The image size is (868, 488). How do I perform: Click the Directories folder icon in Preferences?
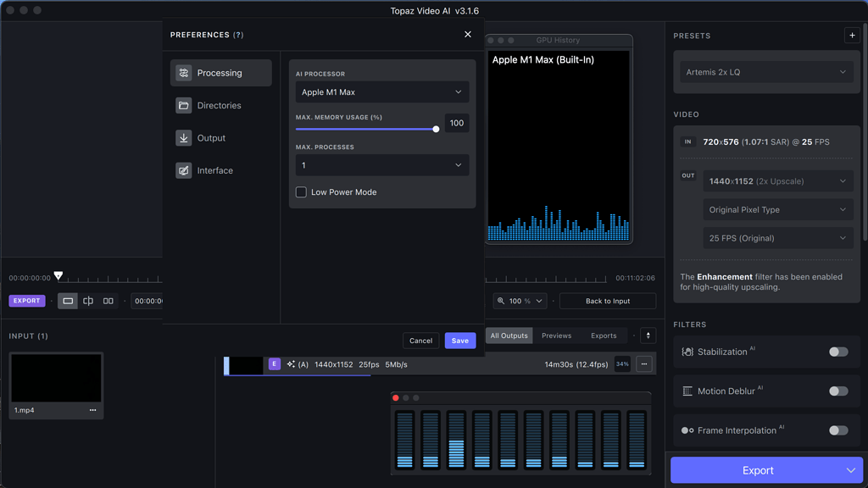click(183, 106)
